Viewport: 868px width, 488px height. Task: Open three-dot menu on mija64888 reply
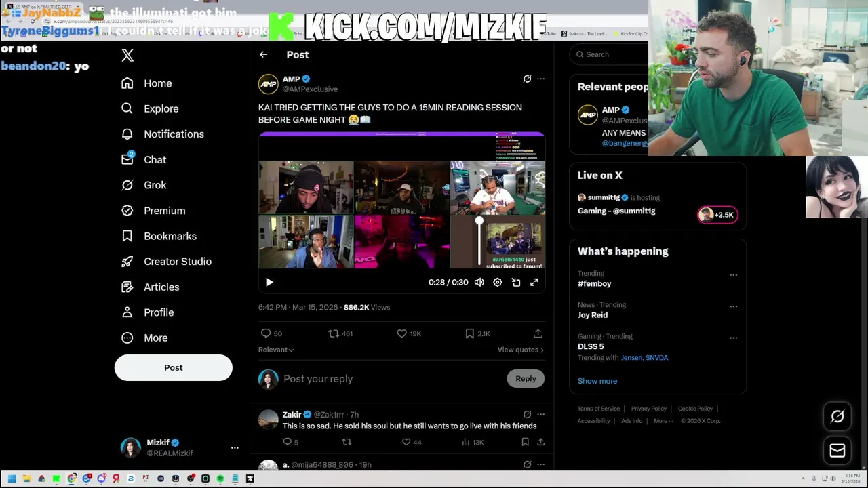[540, 465]
